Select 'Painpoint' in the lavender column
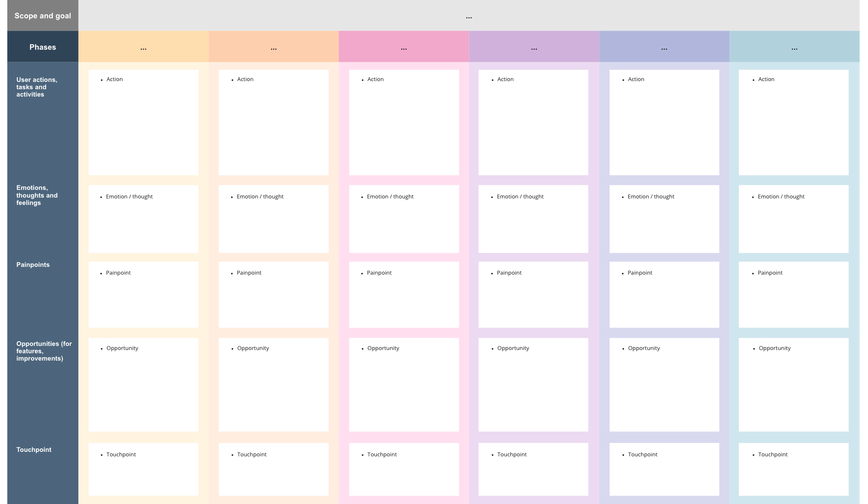The width and height of the screenshot is (868, 504). pyautogui.click(x=639, y=273)
